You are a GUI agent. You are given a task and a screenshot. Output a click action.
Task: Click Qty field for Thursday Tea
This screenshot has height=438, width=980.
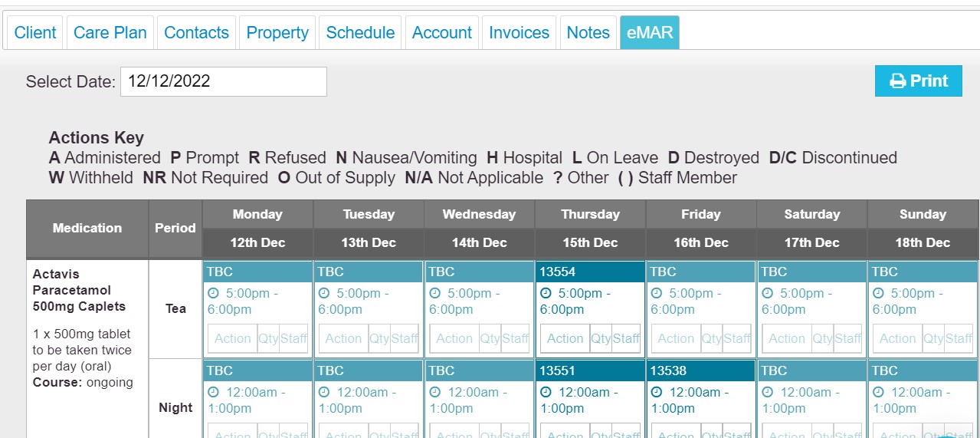pyautogui.click(x=601, y=338)
